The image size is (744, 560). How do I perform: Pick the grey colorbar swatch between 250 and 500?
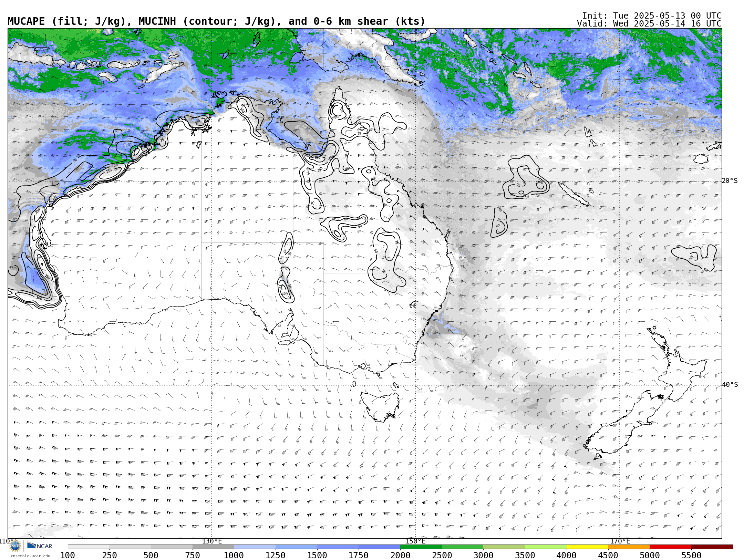(130, 547)
